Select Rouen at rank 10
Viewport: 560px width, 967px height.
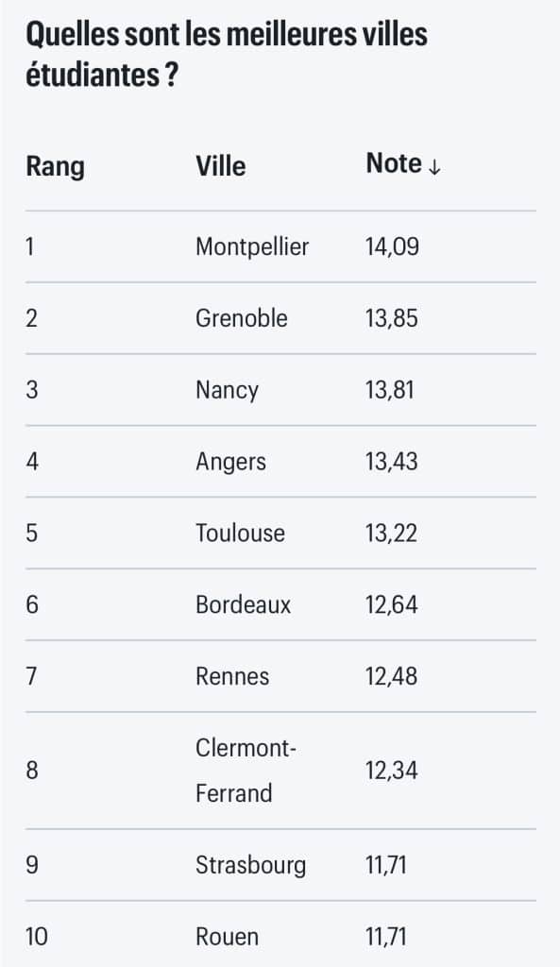(227, 937)
